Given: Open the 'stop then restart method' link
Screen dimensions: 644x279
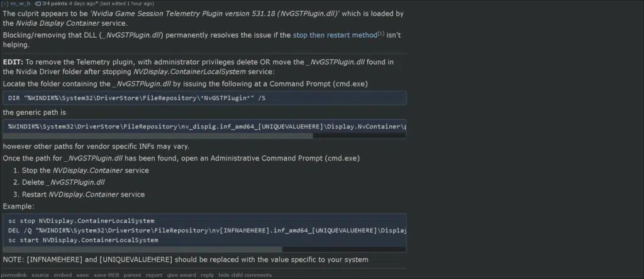Looking at the screenshot, I should (x=335, y=35).
